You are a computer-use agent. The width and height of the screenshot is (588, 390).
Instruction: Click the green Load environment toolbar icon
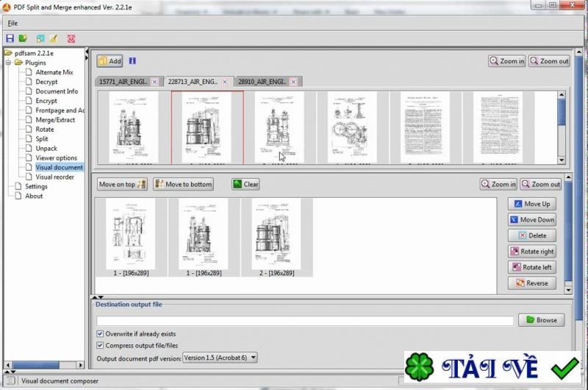(24, 38)
